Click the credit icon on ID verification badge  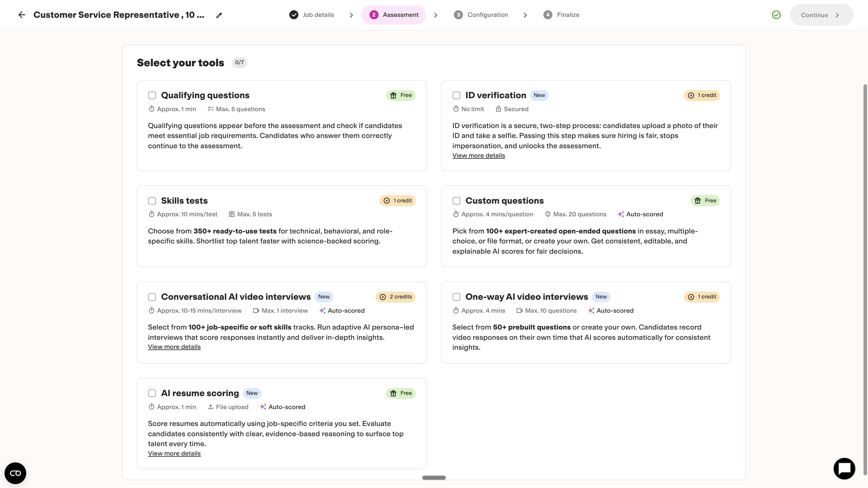[691, 95]
